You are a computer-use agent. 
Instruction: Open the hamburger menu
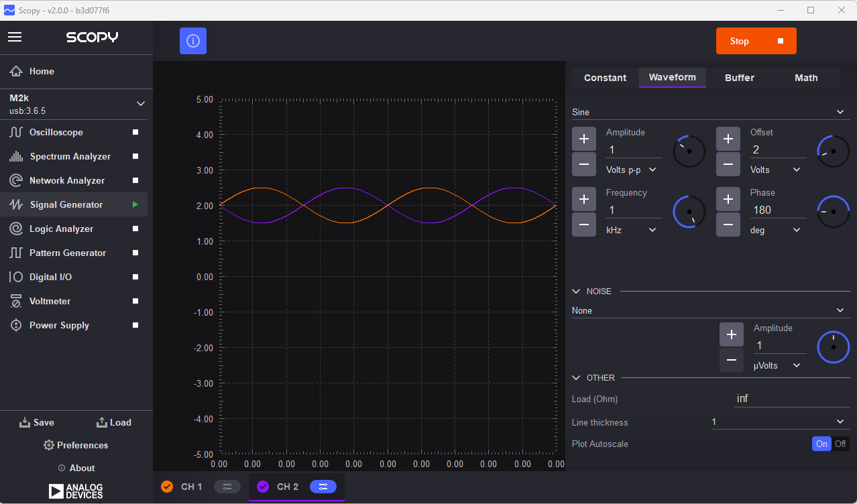15,37
